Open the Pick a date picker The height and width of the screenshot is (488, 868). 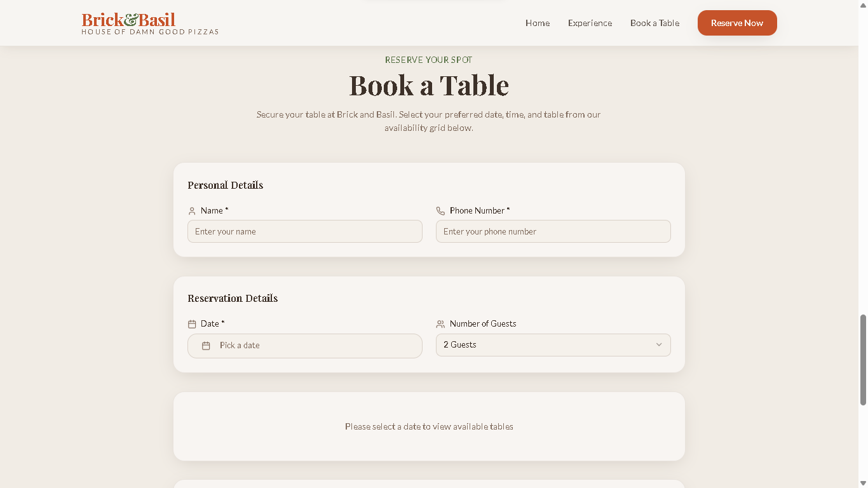(x=304, y=346)
